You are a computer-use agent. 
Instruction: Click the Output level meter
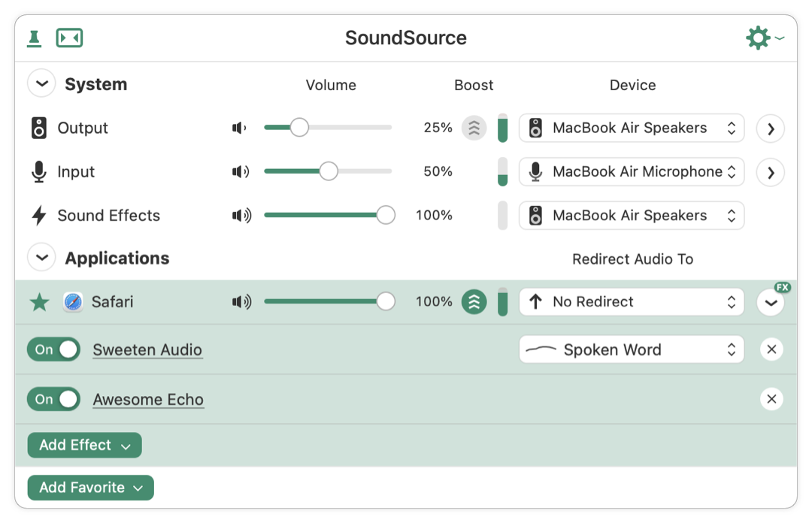click(502, 128)
